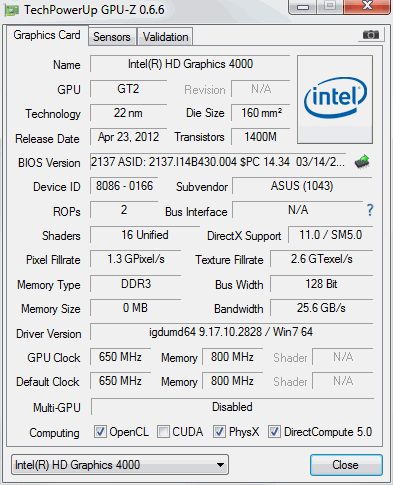The image size is (393, 485).
Task: Click the camera screenshot icon
Action: point(371,34)
